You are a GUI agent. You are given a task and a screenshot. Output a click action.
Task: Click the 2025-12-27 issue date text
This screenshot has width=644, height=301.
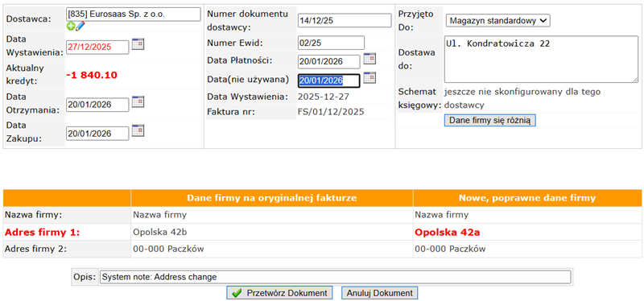tap(324, 97)
